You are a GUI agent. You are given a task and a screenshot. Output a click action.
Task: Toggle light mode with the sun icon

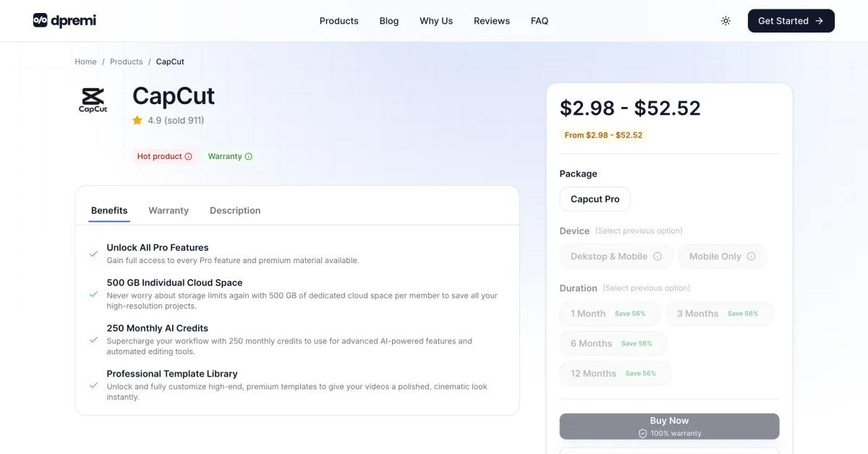click(726, 21)
